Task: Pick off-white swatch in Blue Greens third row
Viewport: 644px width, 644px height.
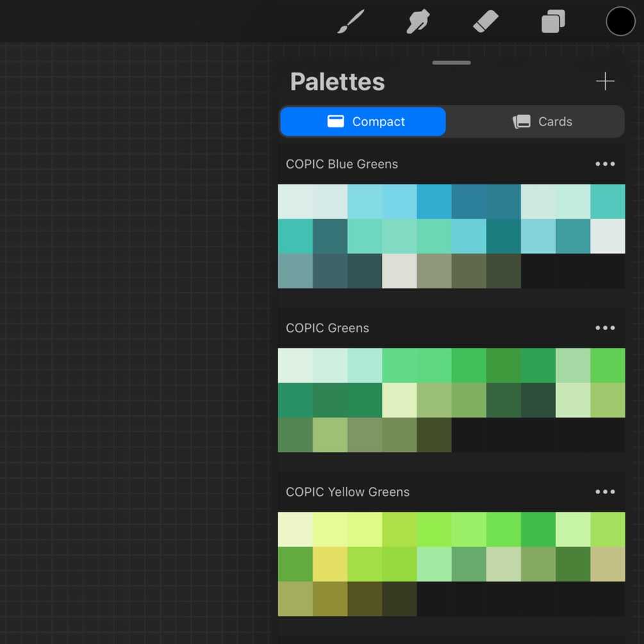Action: [x=399, y=271]
